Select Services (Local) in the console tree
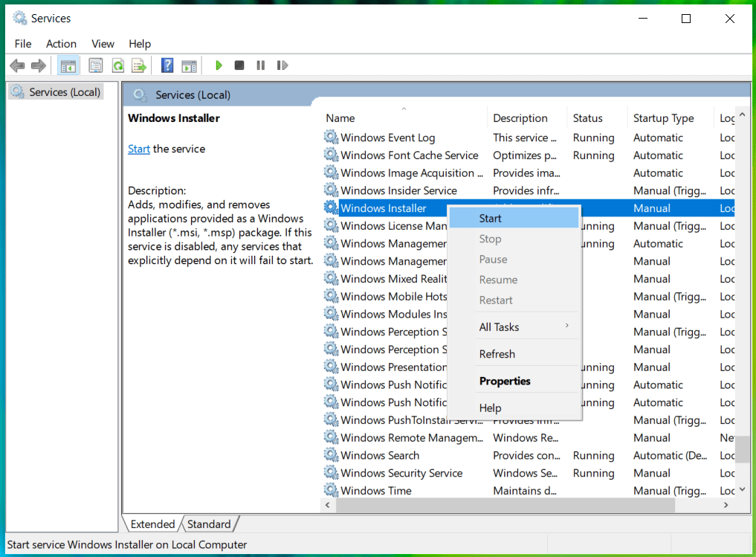The image size is (756, 557). (x=64, y=92)
